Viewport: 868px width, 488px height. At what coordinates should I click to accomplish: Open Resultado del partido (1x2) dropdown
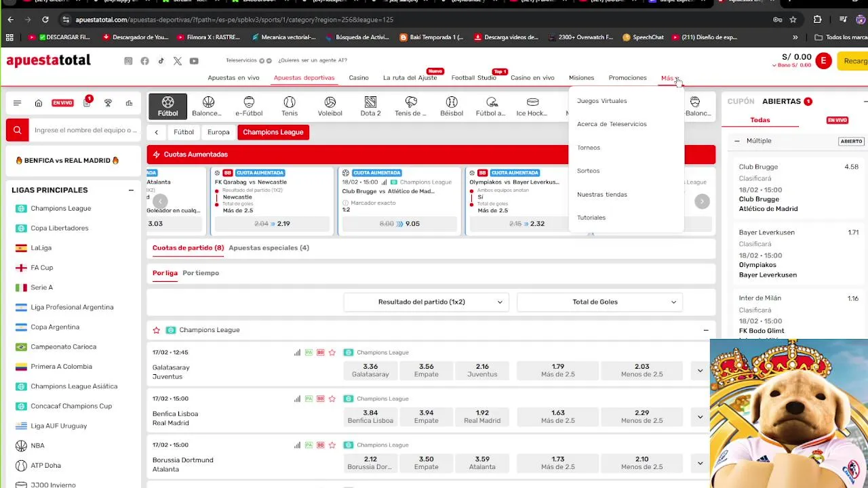425,302
